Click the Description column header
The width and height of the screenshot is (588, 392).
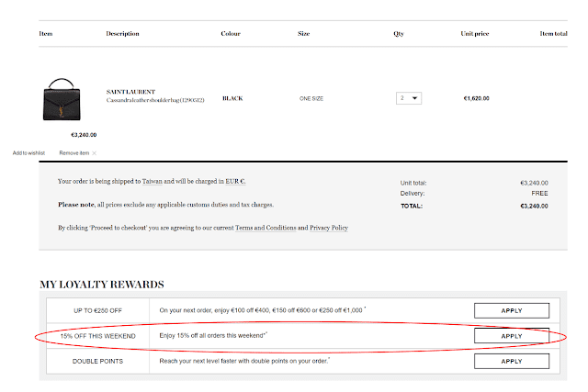click(x=122, y=34)
